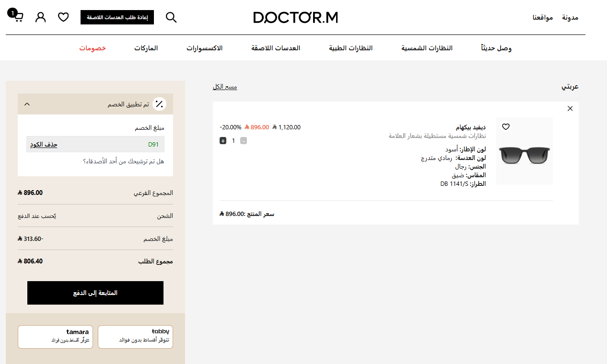607x364 pixels.
Task: Click the discount percent icon in the coupon panel
Action: point(159,103)
